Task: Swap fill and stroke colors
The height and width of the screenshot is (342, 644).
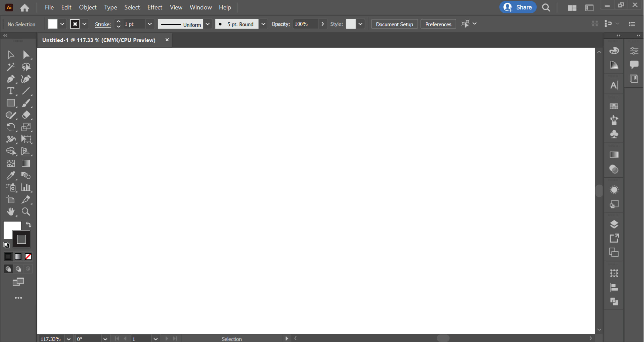Action: pos(28,224)
